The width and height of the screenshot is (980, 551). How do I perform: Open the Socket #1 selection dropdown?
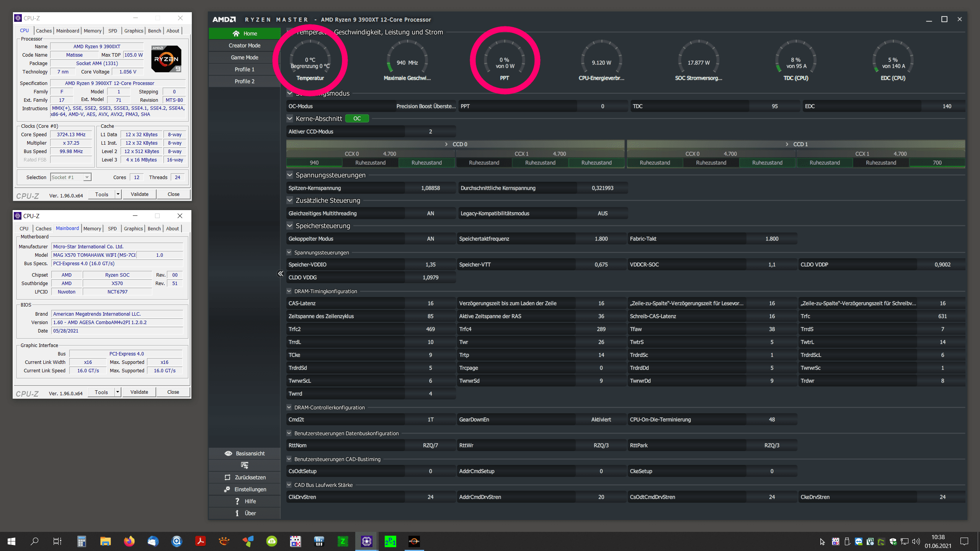[87, 177]
